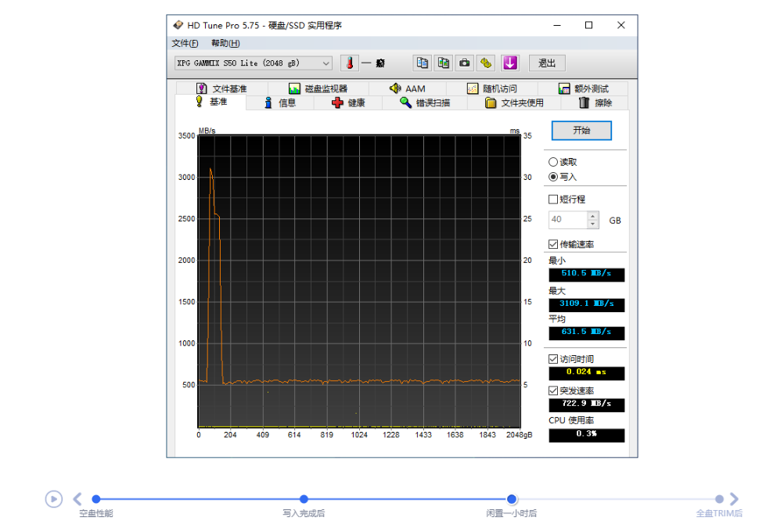This screenshot has width=759, height=532.
Task: Select the 读取 read radio button
Action: 552,162
